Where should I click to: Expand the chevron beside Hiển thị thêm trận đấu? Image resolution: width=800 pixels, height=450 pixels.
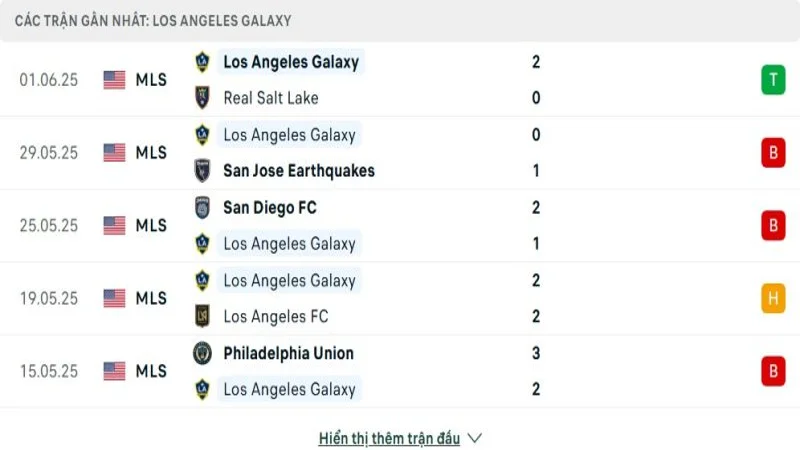coord(475,438)
